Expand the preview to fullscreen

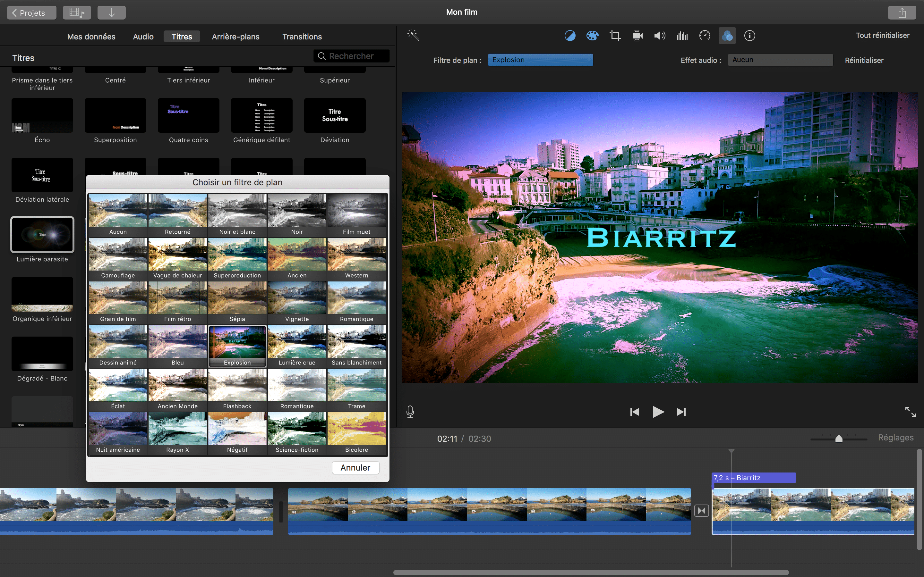pyautogui.click(x=912, y=412)
